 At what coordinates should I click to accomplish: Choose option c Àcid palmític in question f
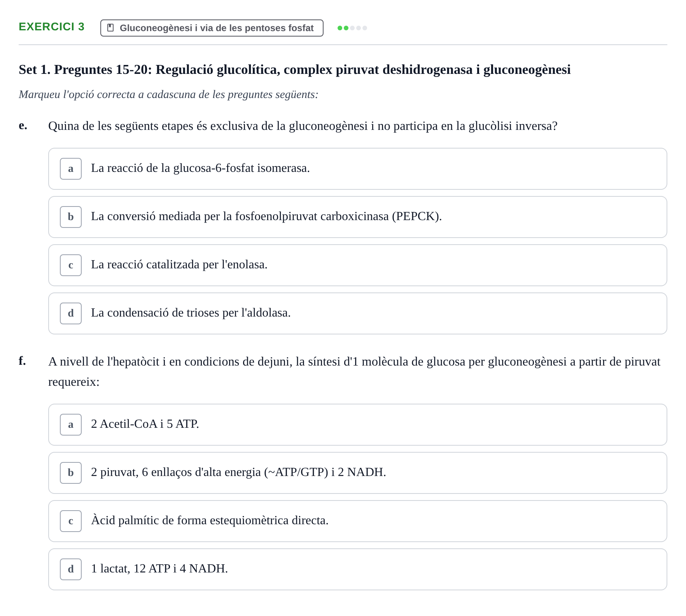[x=357, y=521]
